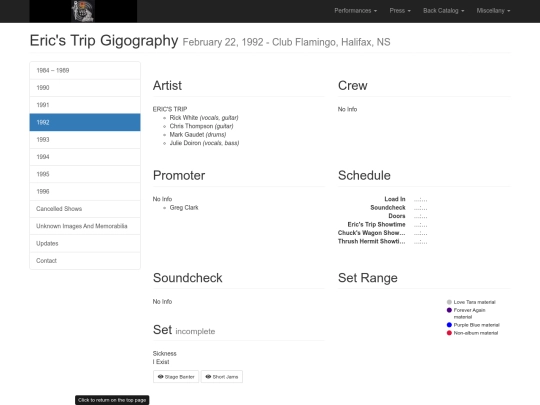
Task: Toggle the Short Jams eye button
Action: [x=222, y=377]
